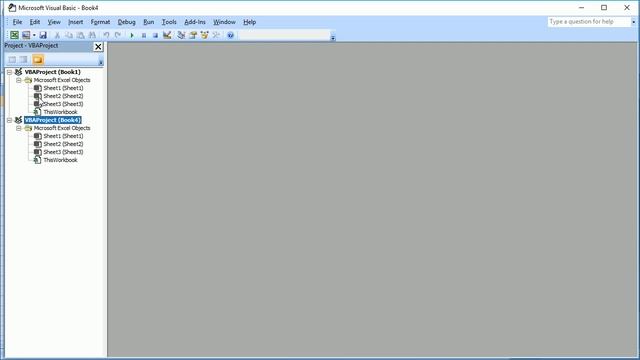Click the blue Help question mark icon
Viewport: 640px width, 360px height.
(x=230, y=36)
